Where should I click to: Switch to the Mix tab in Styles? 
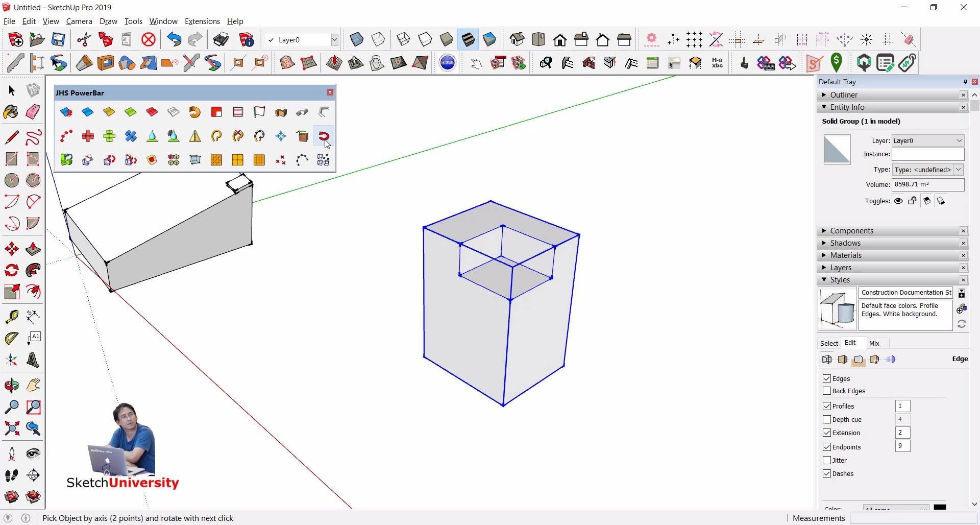point(874,343)
